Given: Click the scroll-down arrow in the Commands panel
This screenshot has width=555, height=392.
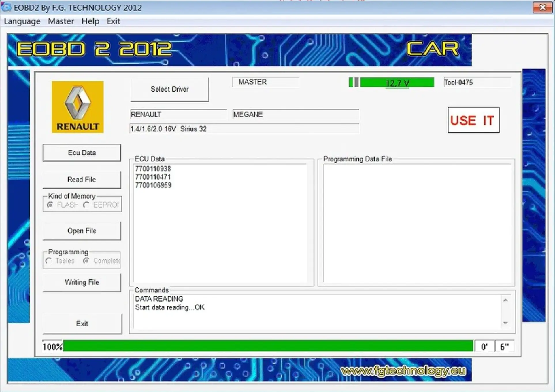Looking at the screenshot, I should tap(505, 322).
